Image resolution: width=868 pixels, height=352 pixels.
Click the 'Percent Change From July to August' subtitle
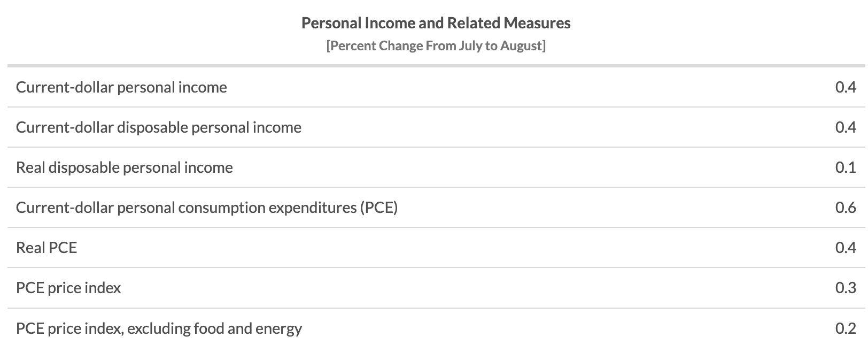(436, 46)
